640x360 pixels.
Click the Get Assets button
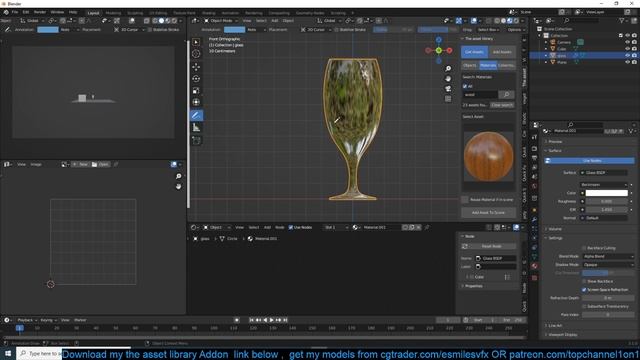click(474, 52)
